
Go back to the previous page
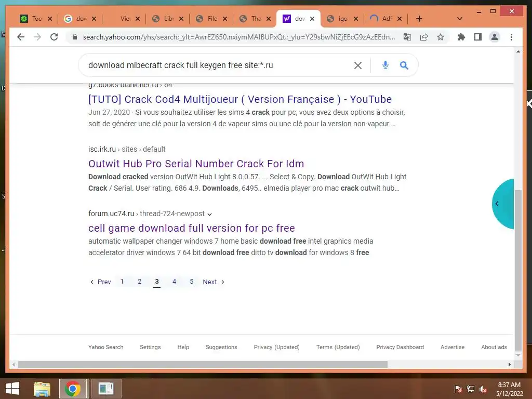click(21, 37)
